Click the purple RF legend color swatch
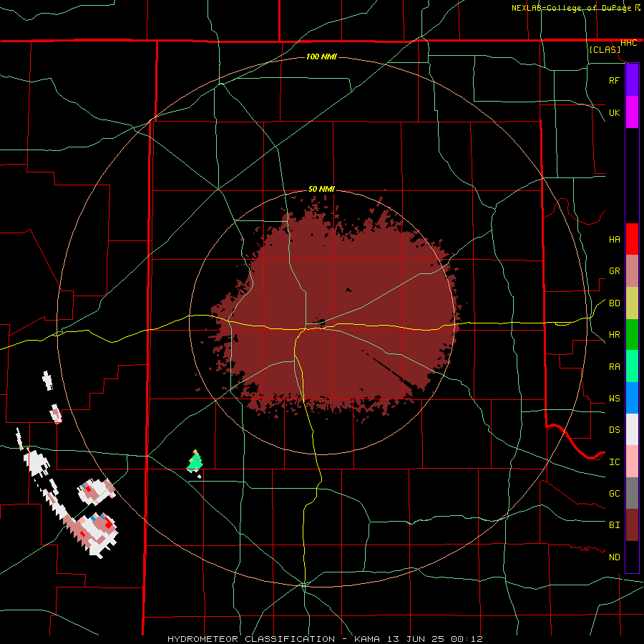The width and height of the screenshot is (644, 644). coord(632,80)
